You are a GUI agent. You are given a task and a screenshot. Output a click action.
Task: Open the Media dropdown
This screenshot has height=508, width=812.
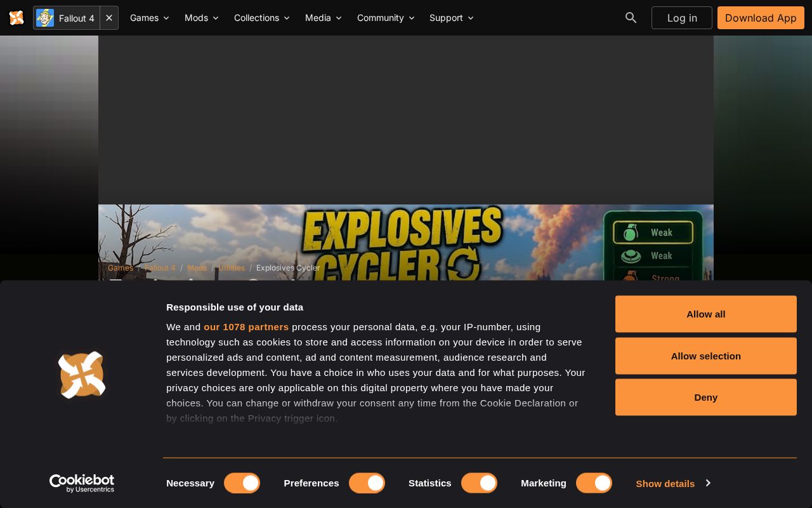324,18
